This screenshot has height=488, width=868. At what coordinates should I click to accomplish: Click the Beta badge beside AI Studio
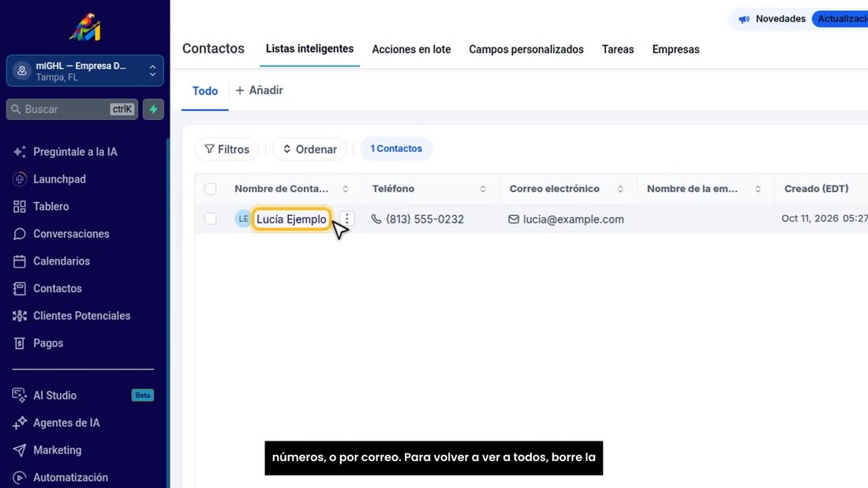[143, 396]
